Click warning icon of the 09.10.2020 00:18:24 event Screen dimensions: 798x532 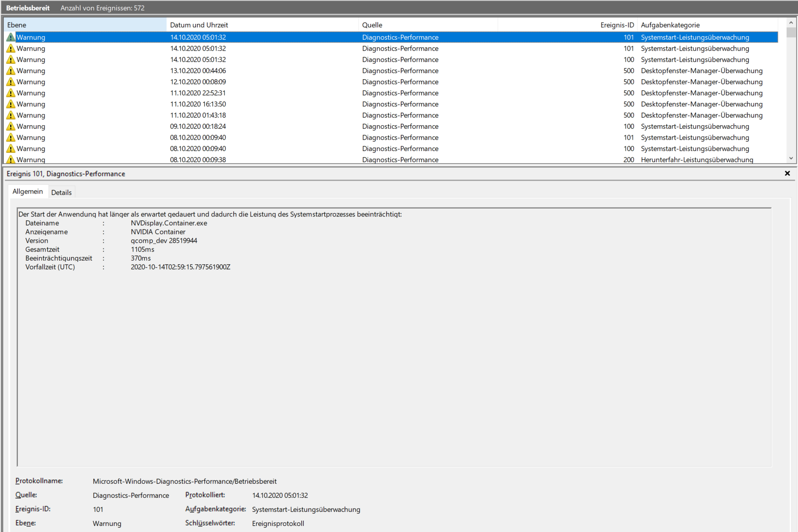(x=10, y=126)
